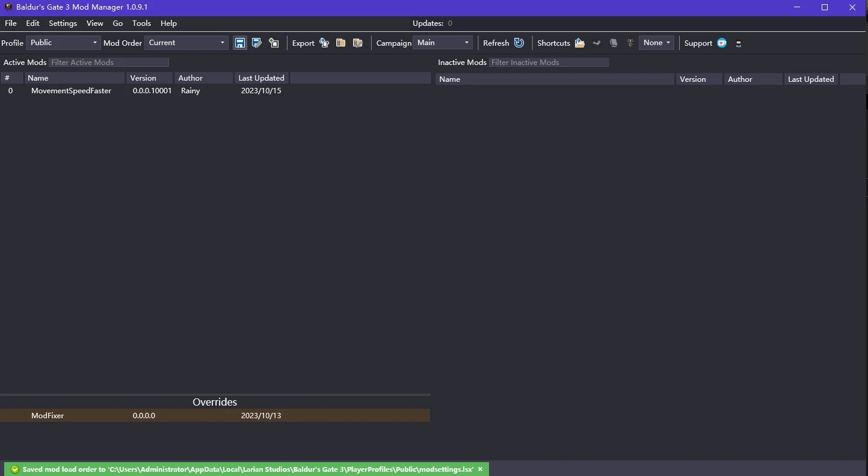Viewport: 868px width, 476px height.
Task: Click the icon right of the Ko-fi icon
Action: tap(739, 43)
